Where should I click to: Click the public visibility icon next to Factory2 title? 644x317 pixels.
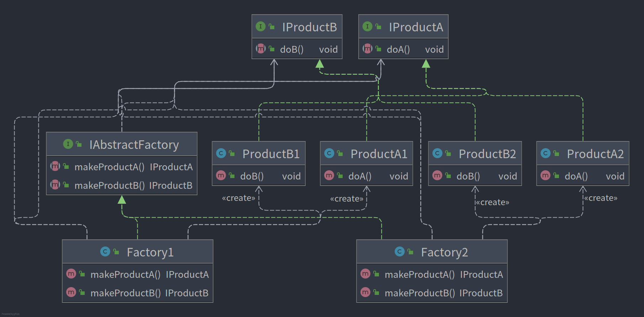coord(410,252)
